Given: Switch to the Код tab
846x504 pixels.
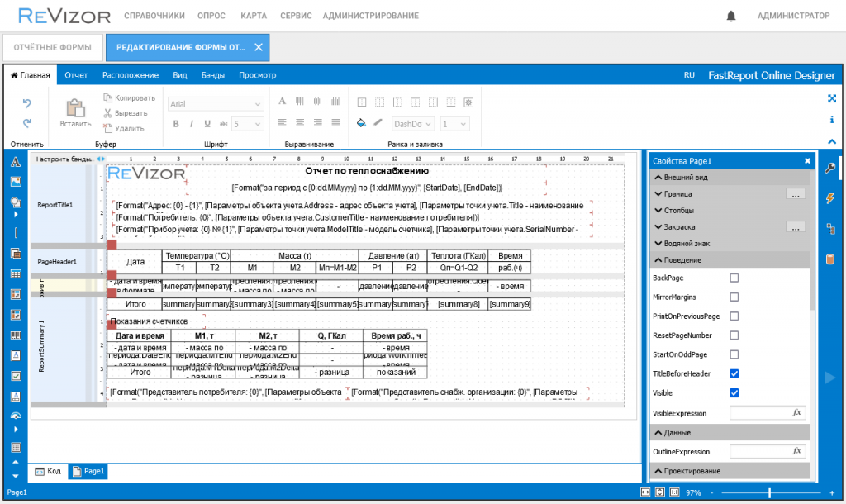Looking at the screenshot, I should (48, 471).
